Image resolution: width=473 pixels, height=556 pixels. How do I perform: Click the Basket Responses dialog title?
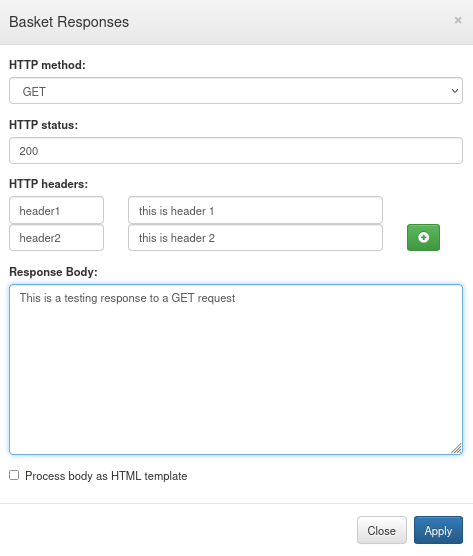[69, 22]
